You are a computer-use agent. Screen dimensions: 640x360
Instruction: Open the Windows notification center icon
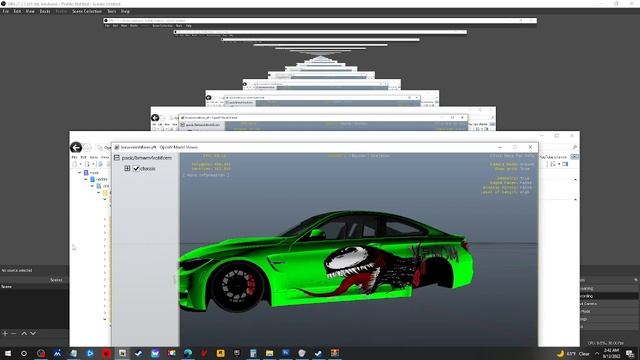(630, 353)
